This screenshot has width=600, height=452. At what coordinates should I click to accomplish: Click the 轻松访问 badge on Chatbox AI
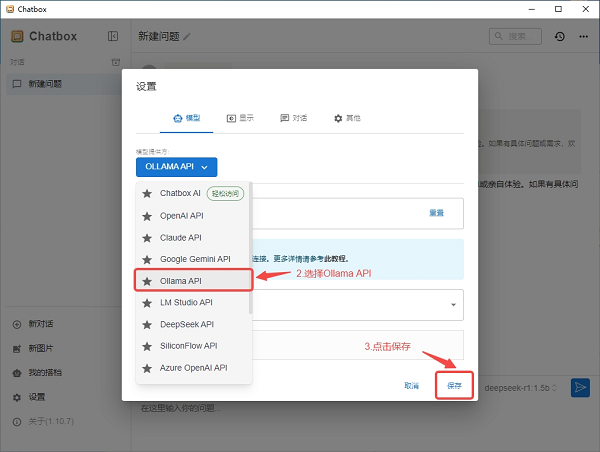click(225, 193)
